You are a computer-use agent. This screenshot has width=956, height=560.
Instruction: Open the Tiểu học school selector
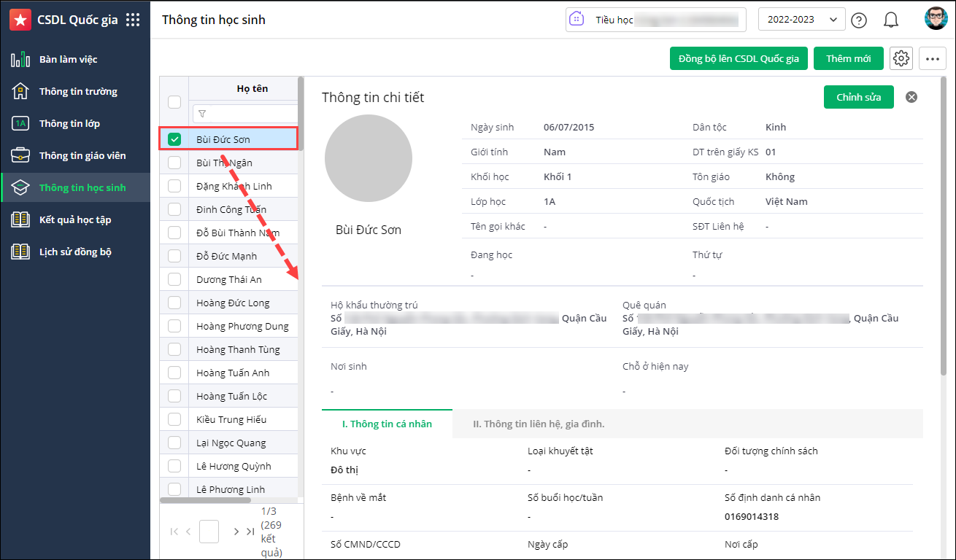tap(656, 20)
